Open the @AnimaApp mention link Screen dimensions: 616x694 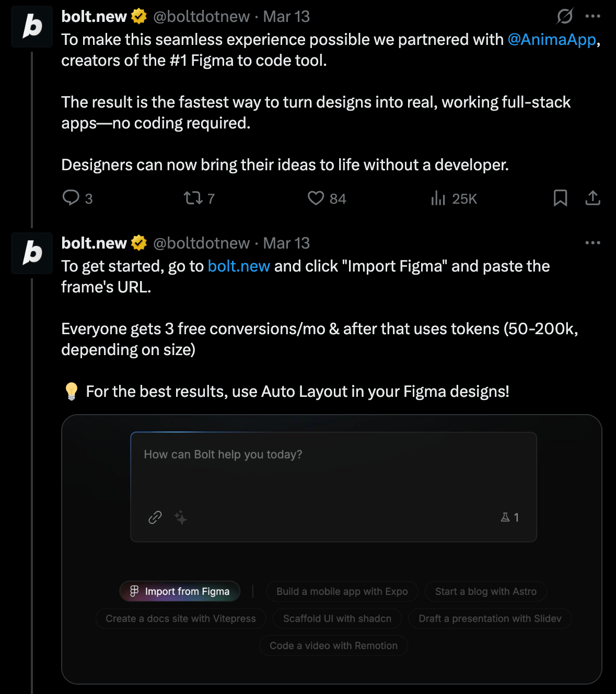click(x=552, y=40)
